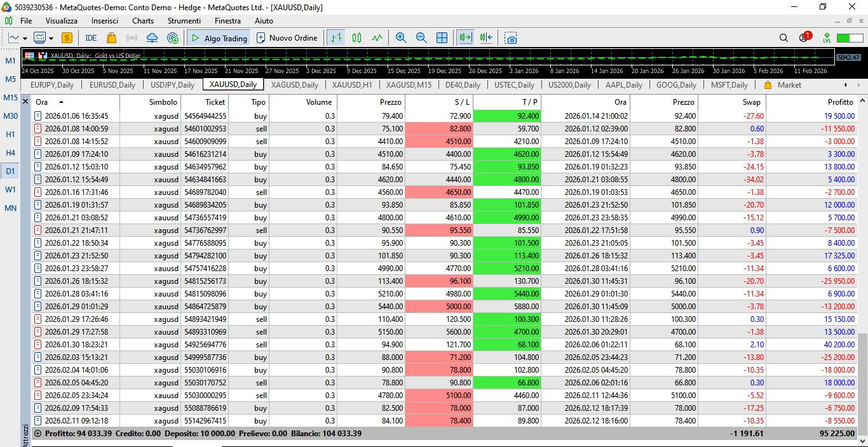This screenshot has height=447, width=868.
Task: Open the Strumenti menu
Action: (x=184, y=21)
